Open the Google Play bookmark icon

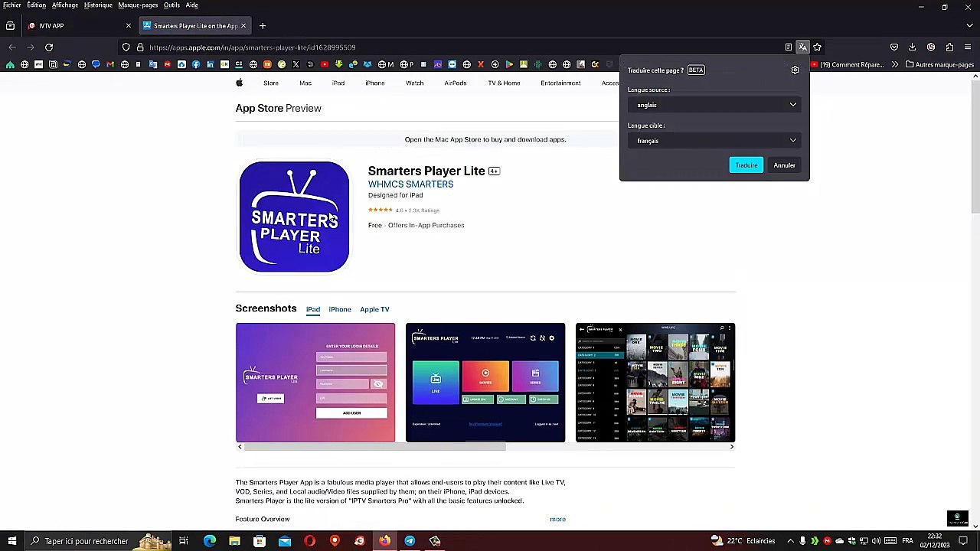(x=509, y=65)
